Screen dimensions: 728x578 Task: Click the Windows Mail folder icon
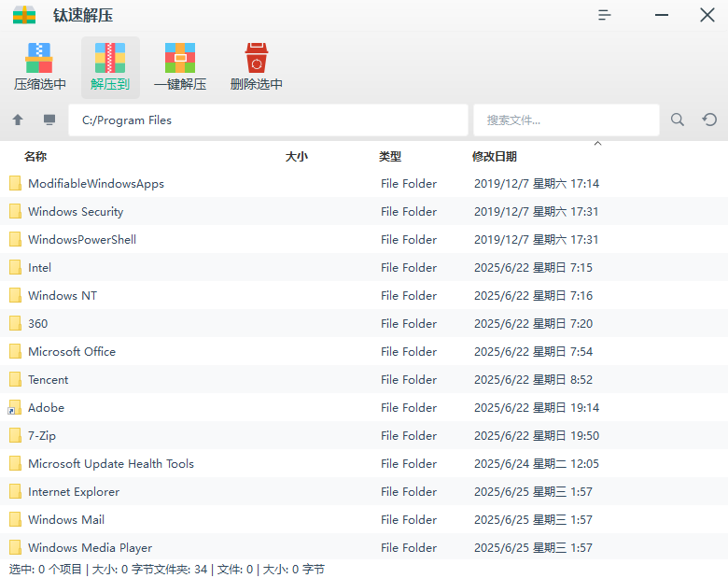[15, 519]
